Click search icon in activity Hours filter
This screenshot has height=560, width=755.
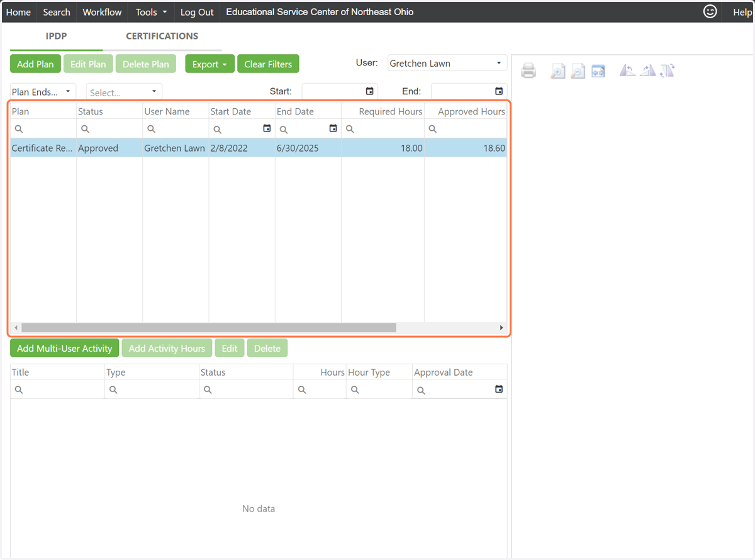click(x=302, y=390)
